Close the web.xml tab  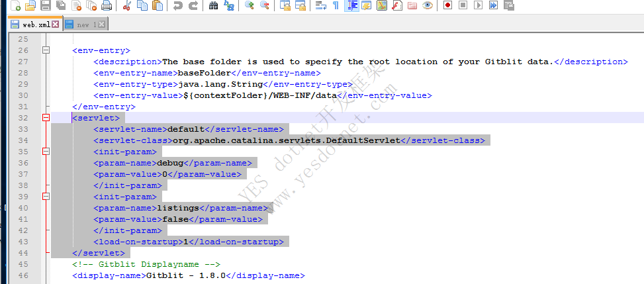point(56,24)
